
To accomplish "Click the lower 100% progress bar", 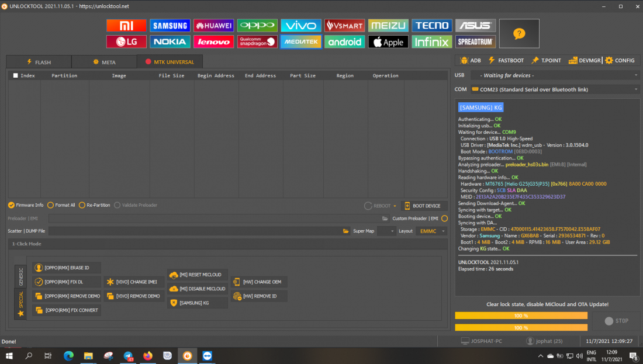I will point(521,328).
